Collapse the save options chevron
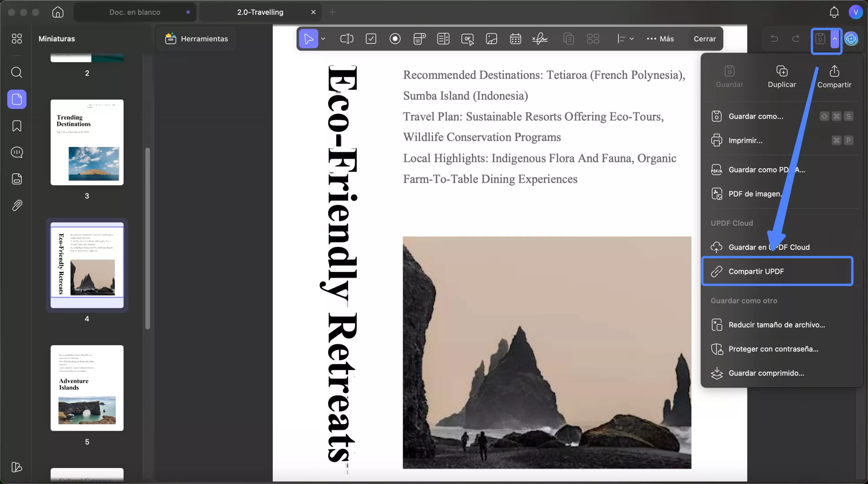 [835, 39]
